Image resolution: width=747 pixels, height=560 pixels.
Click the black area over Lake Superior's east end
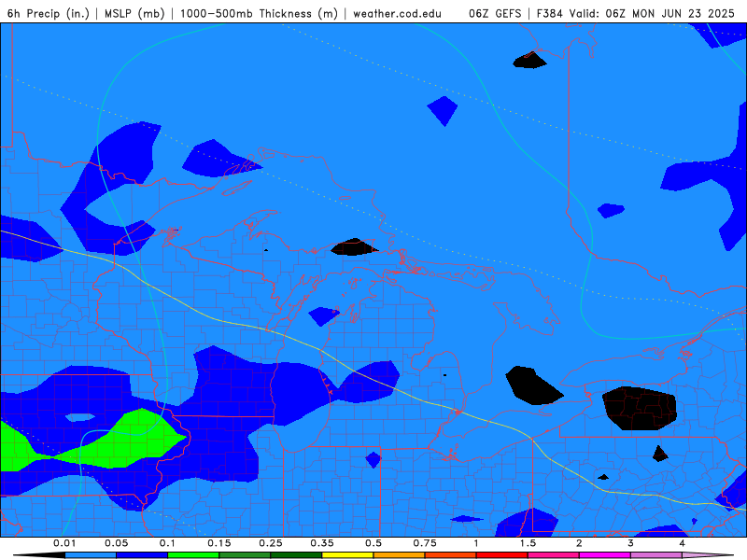[x=354, y=247]
